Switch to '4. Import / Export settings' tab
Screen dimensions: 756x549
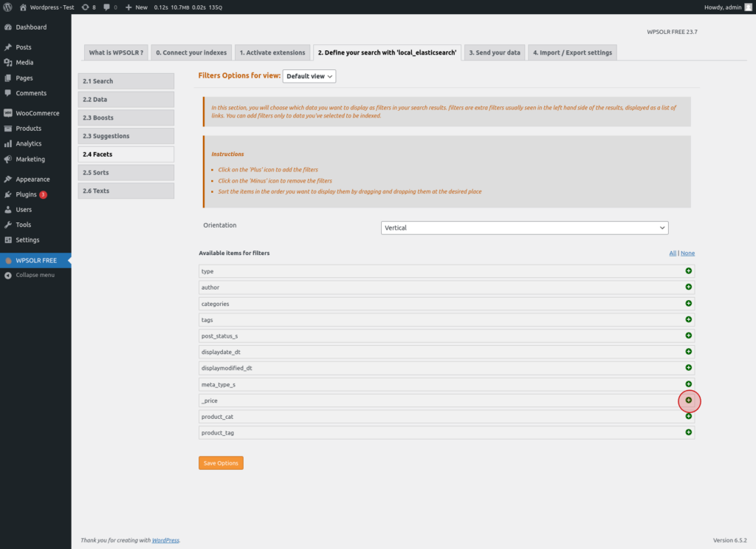pos(572,52)
